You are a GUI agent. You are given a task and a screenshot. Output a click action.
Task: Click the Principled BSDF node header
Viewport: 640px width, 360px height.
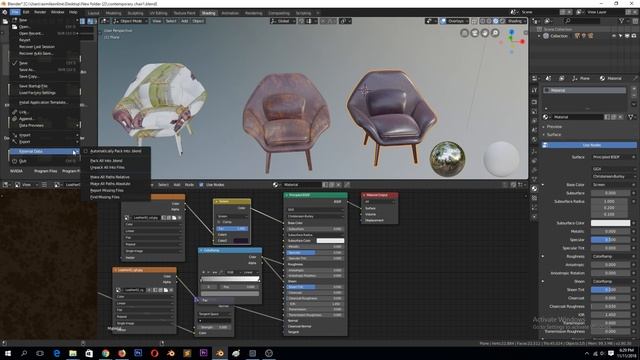316,195
